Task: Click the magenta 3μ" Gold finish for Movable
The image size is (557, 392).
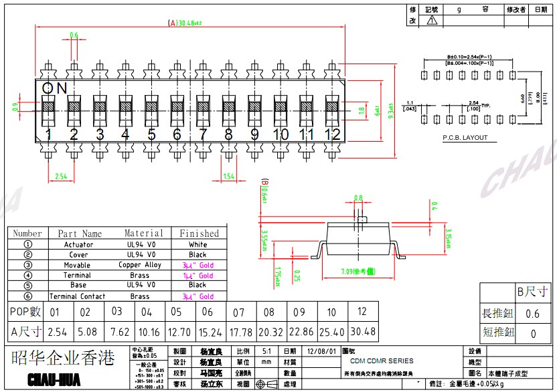Action: tap(198, 266)
